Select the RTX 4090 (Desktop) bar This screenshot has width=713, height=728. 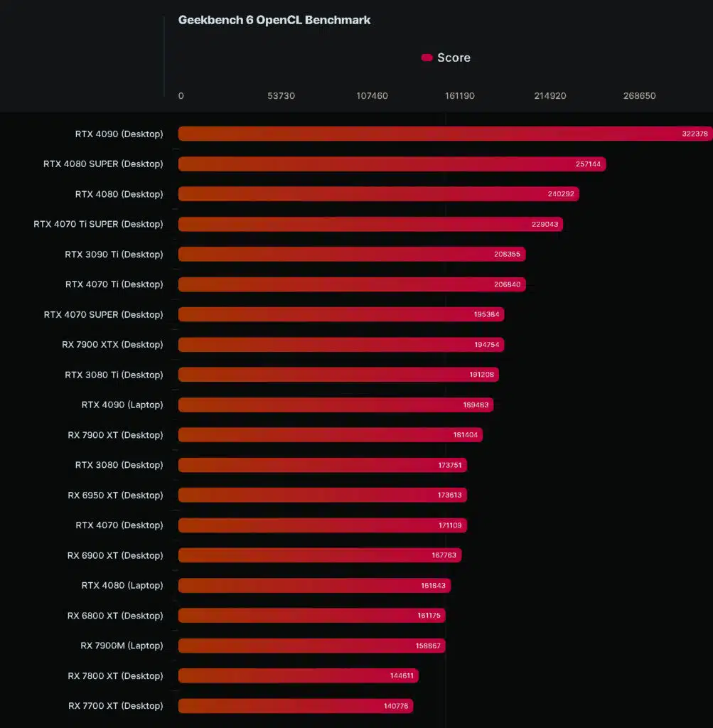tap(445, 134)
